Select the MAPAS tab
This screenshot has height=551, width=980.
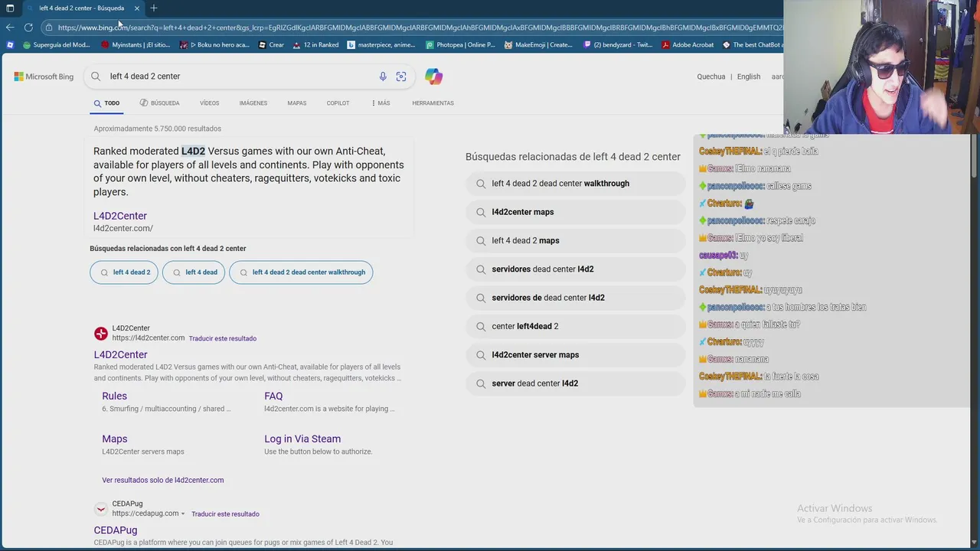[x=297, y=103]
